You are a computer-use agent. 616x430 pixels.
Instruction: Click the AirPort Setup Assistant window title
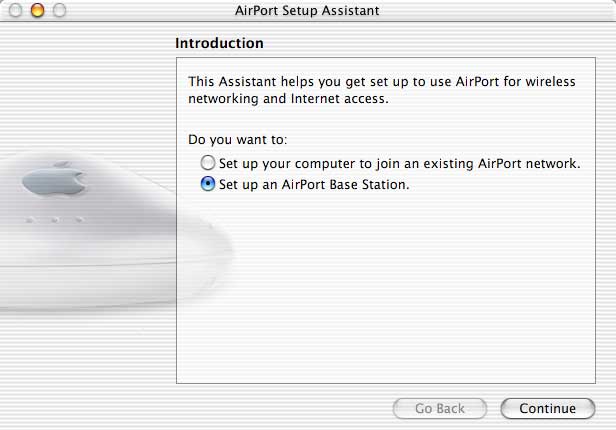tap(307, 11)
